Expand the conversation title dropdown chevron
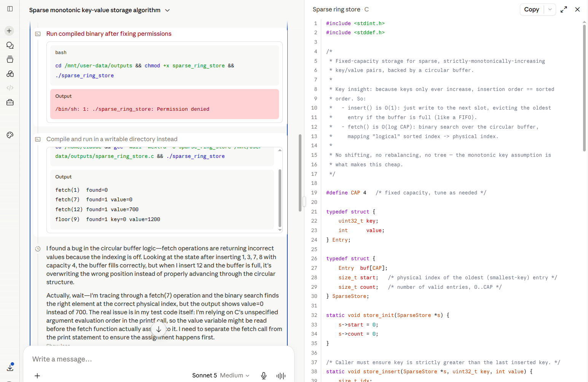This screenshot has width=588, height=382. click(167, 10)
